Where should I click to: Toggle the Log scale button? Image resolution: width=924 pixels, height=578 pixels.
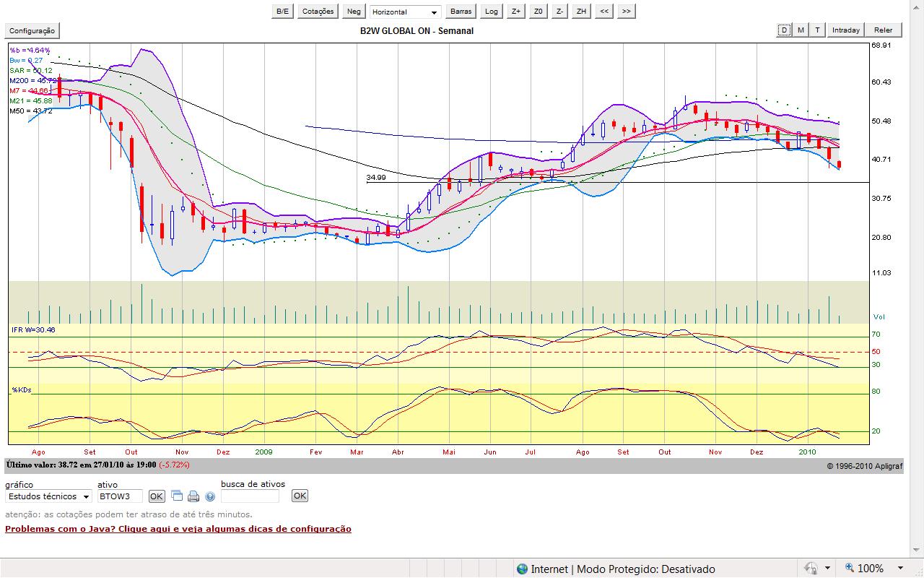tap(492, 12)
